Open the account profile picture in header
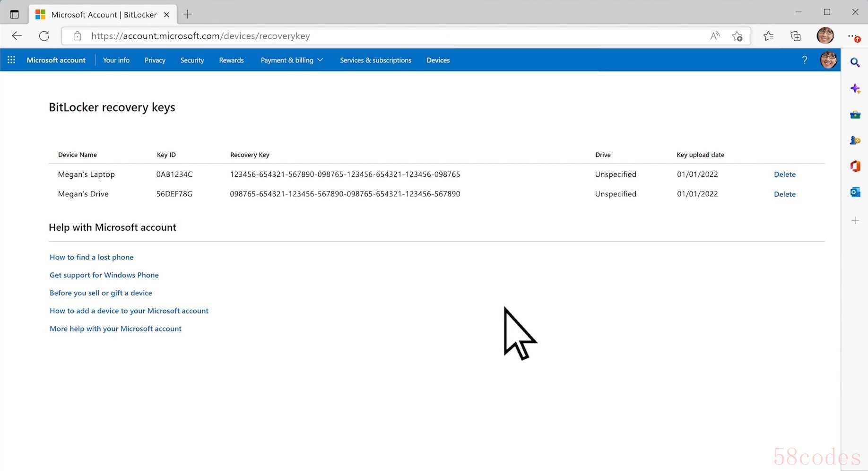 tap(828, 60)
